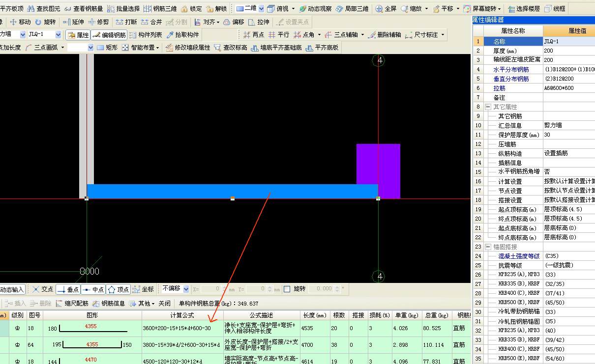The height and width of the screenshot is (364, 595).
Task: Click 查找图元 (find element) tool
Action: click(x=44, y=9)
